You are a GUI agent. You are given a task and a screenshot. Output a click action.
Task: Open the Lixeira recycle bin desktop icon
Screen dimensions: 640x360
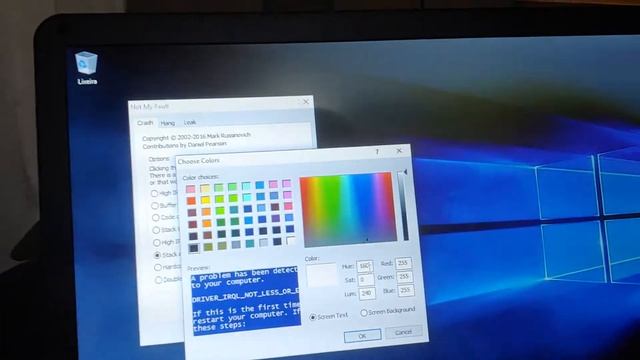pos(86,68)
